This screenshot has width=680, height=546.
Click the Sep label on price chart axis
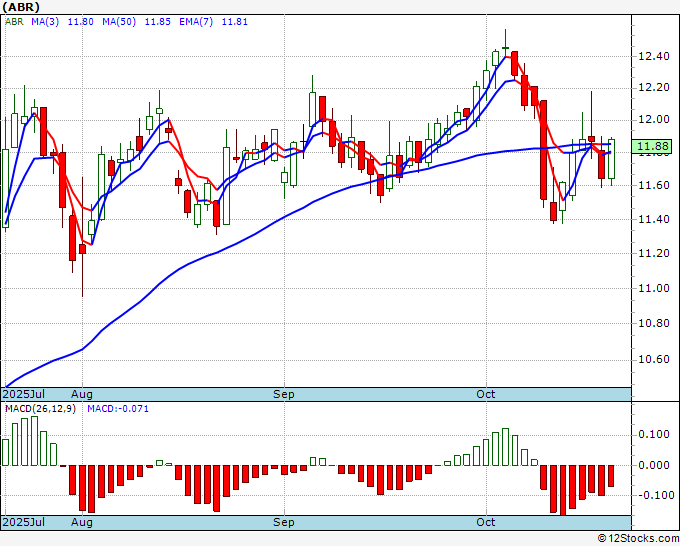pos(284,394)
